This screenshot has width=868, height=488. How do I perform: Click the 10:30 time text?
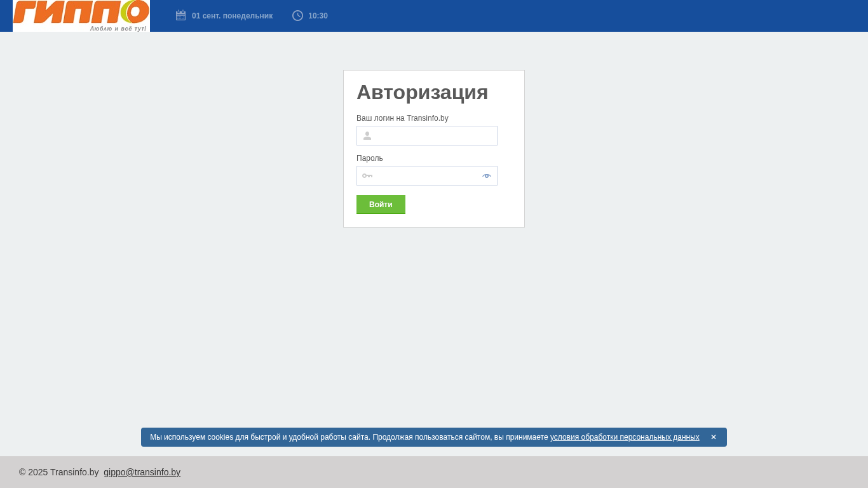[318, 16]
